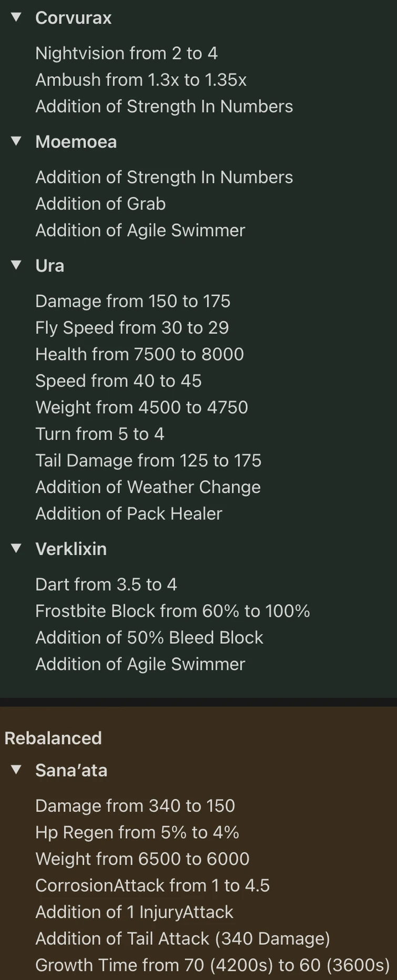Collapse the Verklixin disclosure triangle
Viewport: 397px width, 980px height.
click(16, 548)
